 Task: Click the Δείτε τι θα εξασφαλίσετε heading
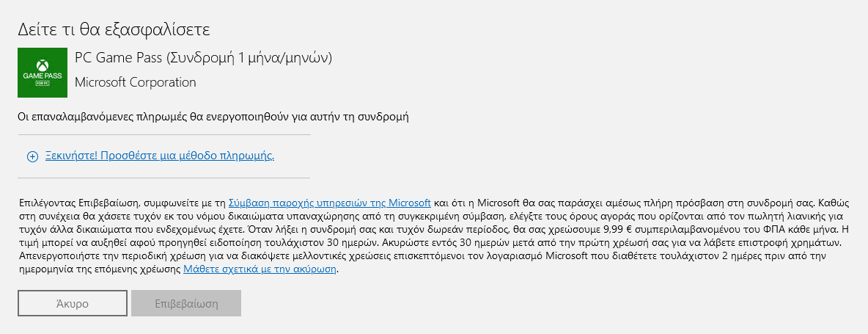[114, 29]
